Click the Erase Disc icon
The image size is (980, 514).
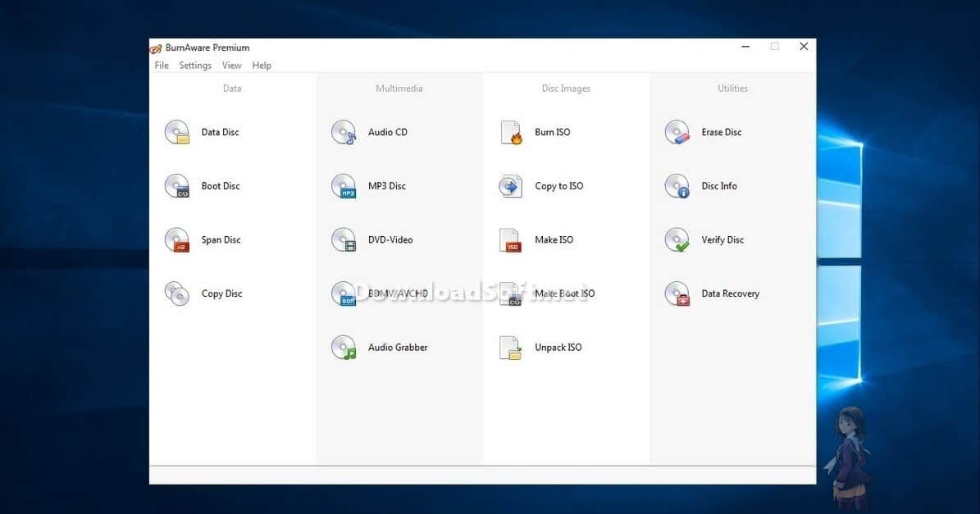pyautogui.click(x=677, y=133)
